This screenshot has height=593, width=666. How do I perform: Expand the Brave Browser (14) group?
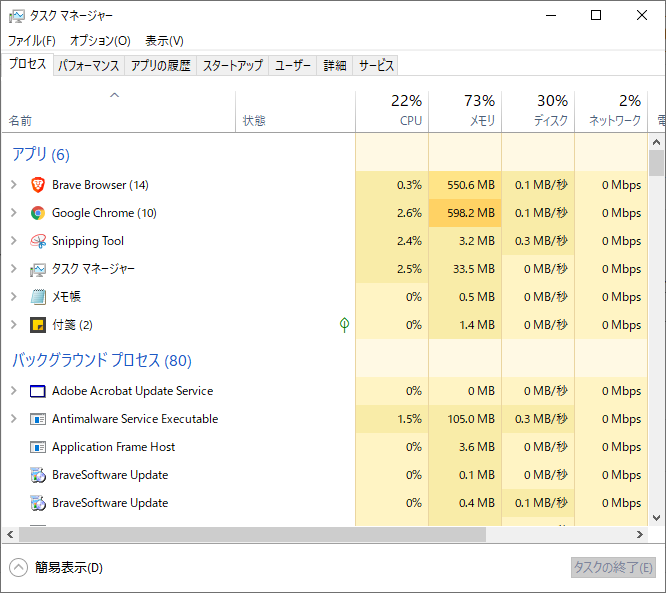click(x=14, y=185)
